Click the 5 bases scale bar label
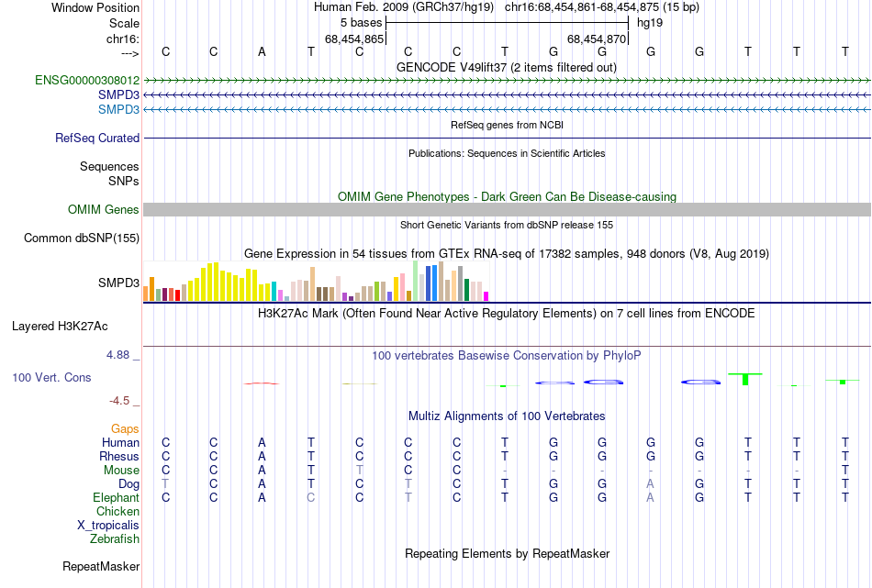The width and height of the screenshot is (872, 588). (x=362, y=23)
